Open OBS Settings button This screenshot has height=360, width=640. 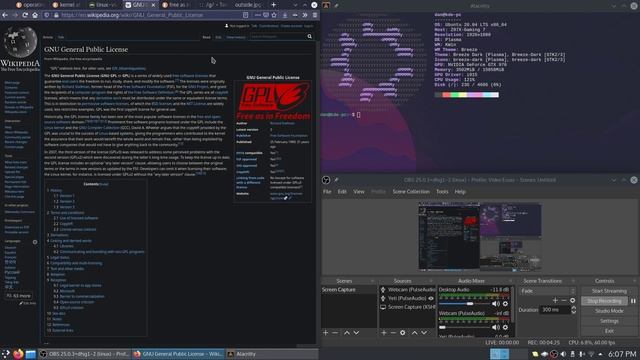point(609,321)
